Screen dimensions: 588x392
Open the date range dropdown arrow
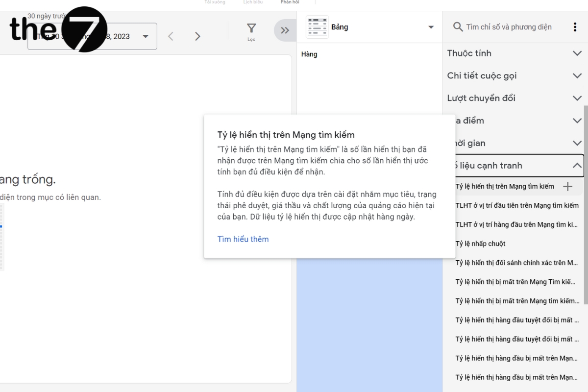[146, 36]
